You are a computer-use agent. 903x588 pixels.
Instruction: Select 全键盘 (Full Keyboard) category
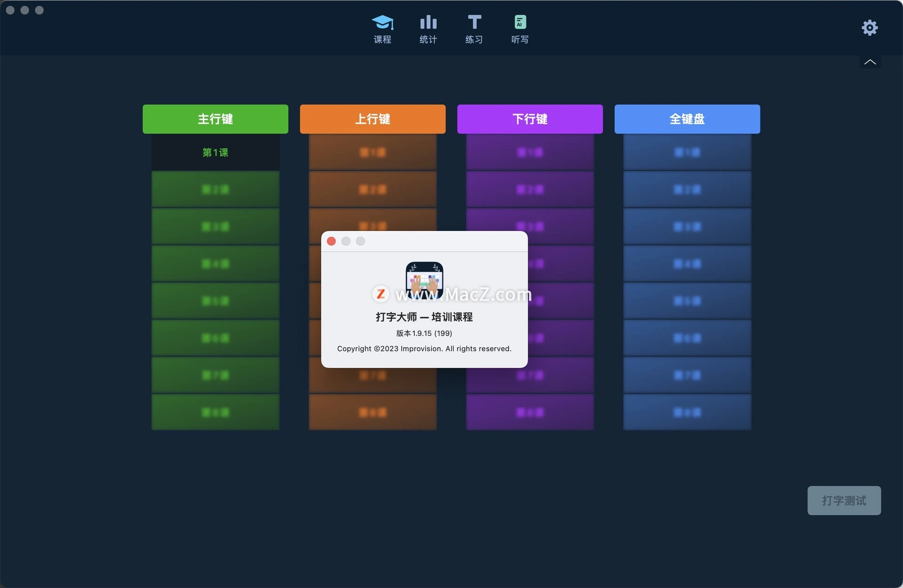(687, 119)
